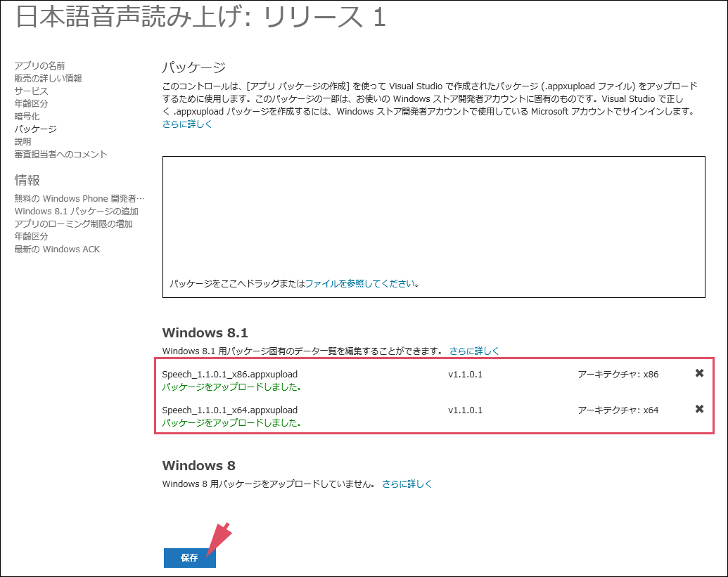Remove the Speech_1.1.0.1_x86 package

click(699, 373)
